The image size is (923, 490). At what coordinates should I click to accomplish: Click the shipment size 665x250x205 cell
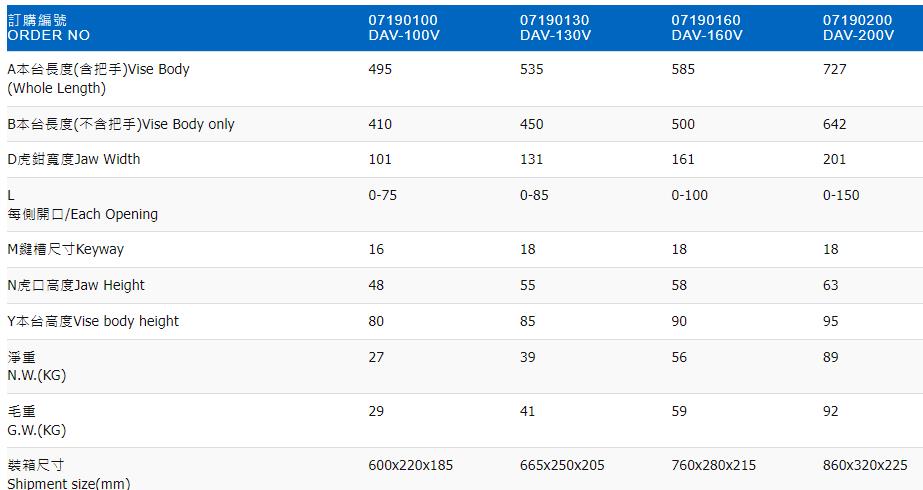[562, 465]
